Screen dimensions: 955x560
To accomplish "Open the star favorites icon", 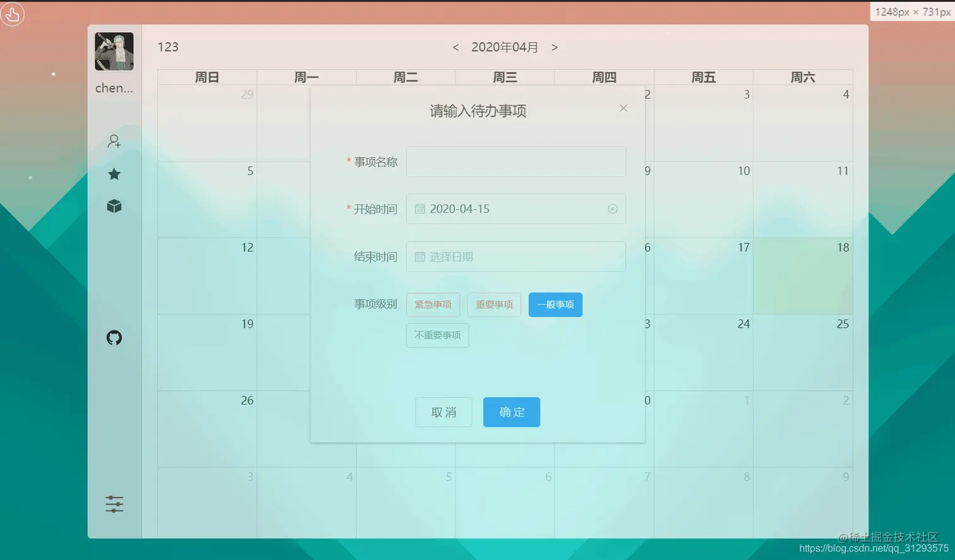I will [x=114, y=174].
